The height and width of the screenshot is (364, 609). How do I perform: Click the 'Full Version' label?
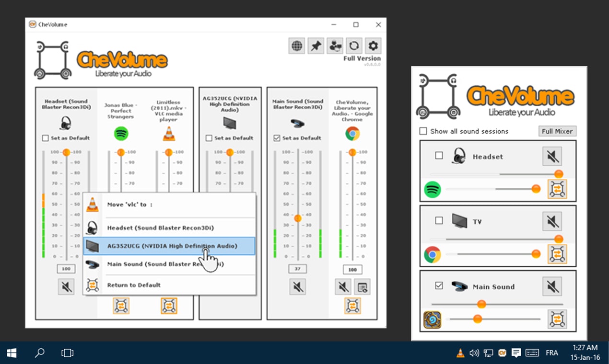362,58
